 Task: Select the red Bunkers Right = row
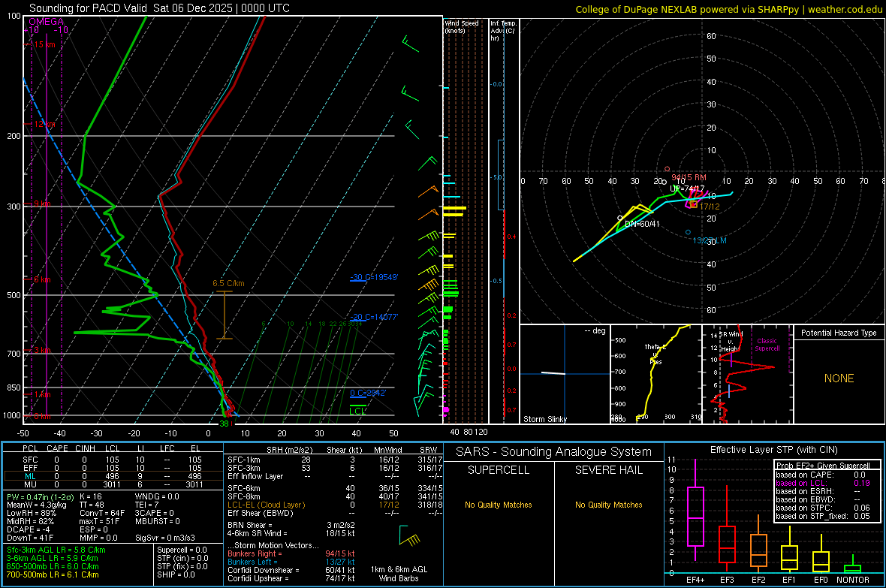tap(291, 553)
